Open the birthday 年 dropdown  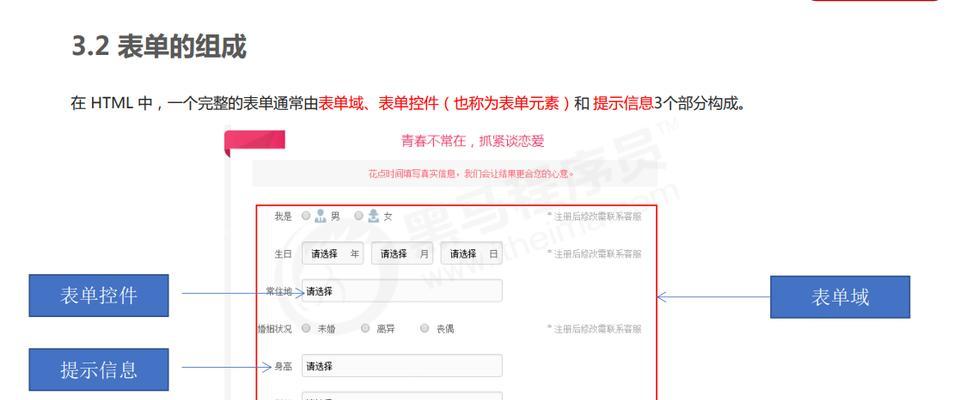coord(333,254)
